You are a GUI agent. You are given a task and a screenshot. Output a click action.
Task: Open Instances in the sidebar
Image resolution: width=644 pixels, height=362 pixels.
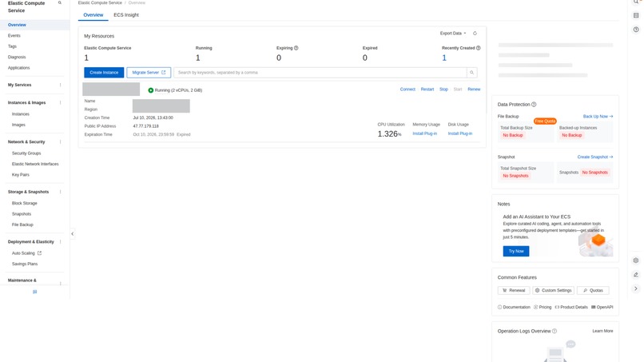(21, 114)
